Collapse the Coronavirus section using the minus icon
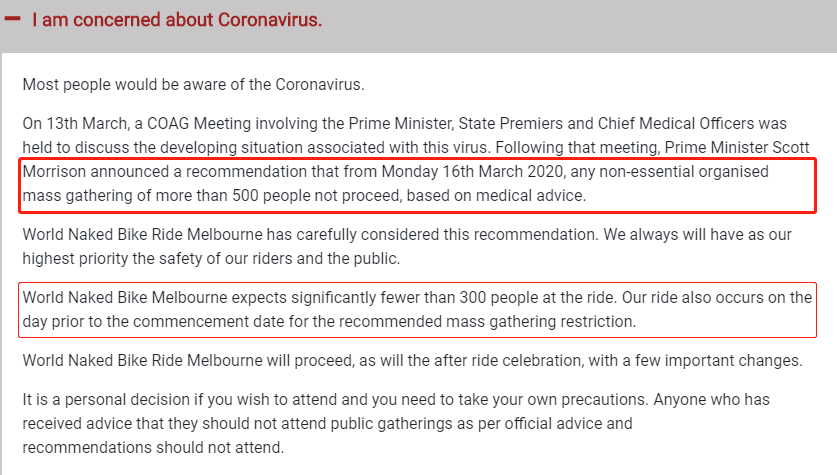This screenshot has height=475, width=837. coord(13,19)
